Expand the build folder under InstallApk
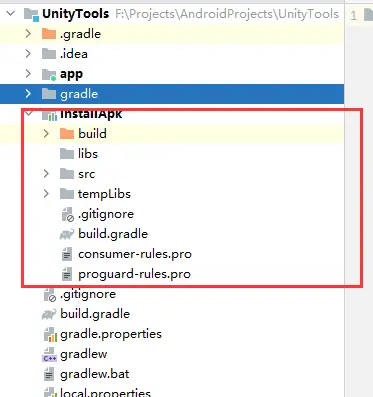Screen dimensions: 373x397 [46, 134]
